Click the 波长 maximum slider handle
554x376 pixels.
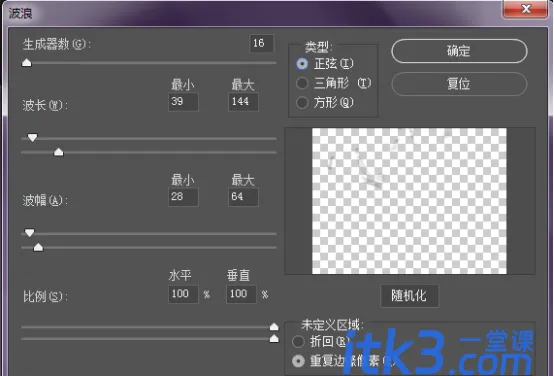59,152
